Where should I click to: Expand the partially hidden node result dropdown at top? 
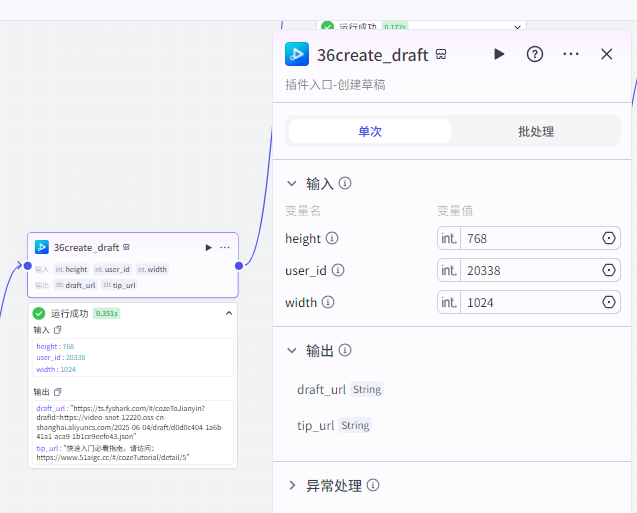(517, 27)
